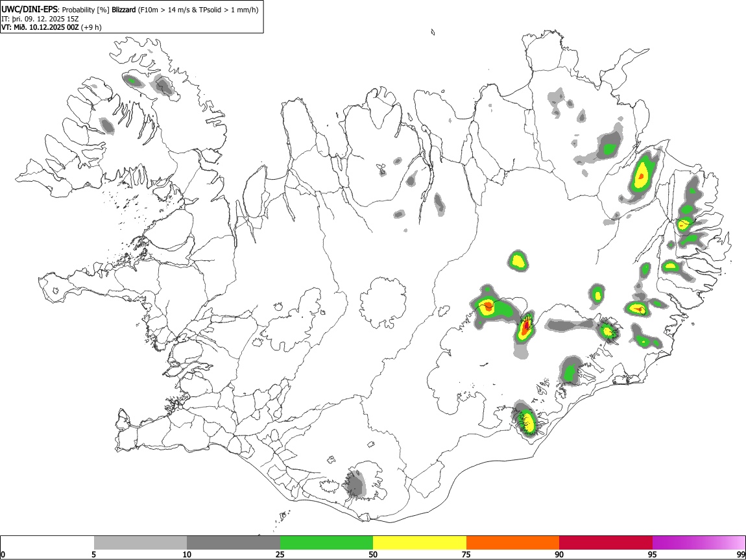The height and width of the screenshot is (560, 746).
Task: Click the legend tick label '25'
Action: [280, 554]
